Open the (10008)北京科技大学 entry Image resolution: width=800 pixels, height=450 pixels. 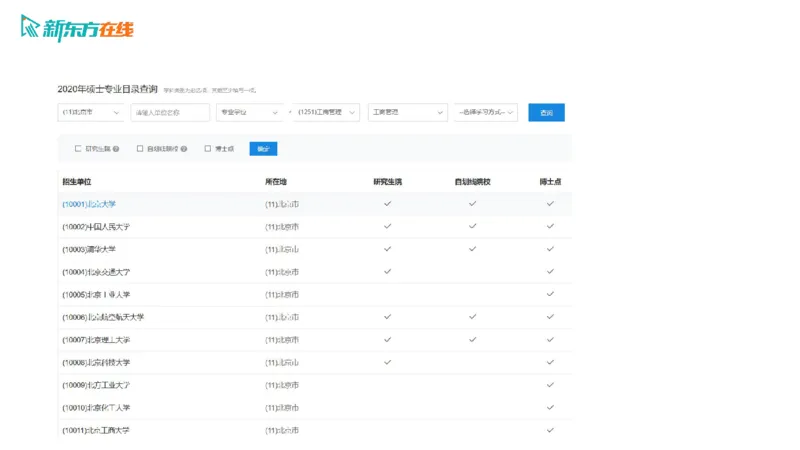[96, 363]
